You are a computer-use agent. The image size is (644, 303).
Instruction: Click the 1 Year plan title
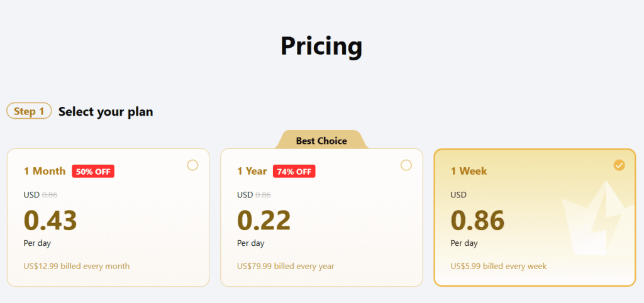[252, 171]
